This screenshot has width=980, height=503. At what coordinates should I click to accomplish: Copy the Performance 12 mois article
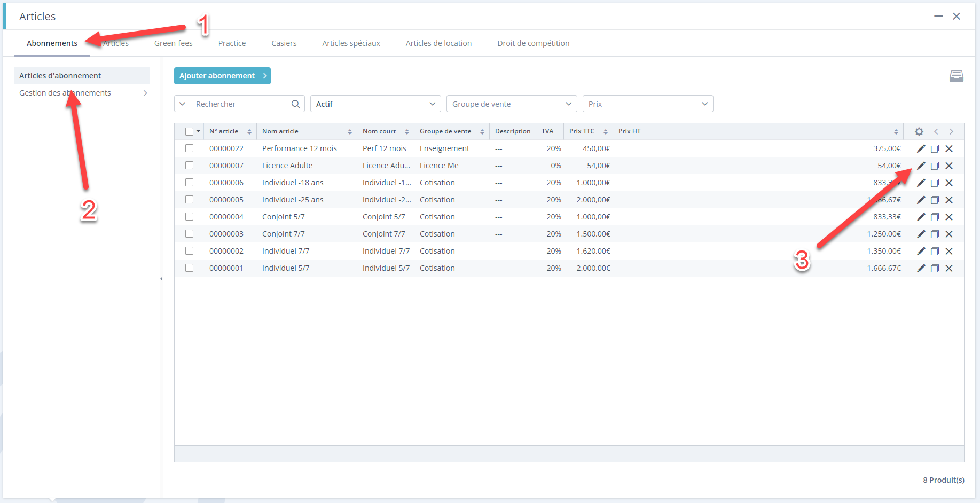pyautogui.click(x=935, y=148)
